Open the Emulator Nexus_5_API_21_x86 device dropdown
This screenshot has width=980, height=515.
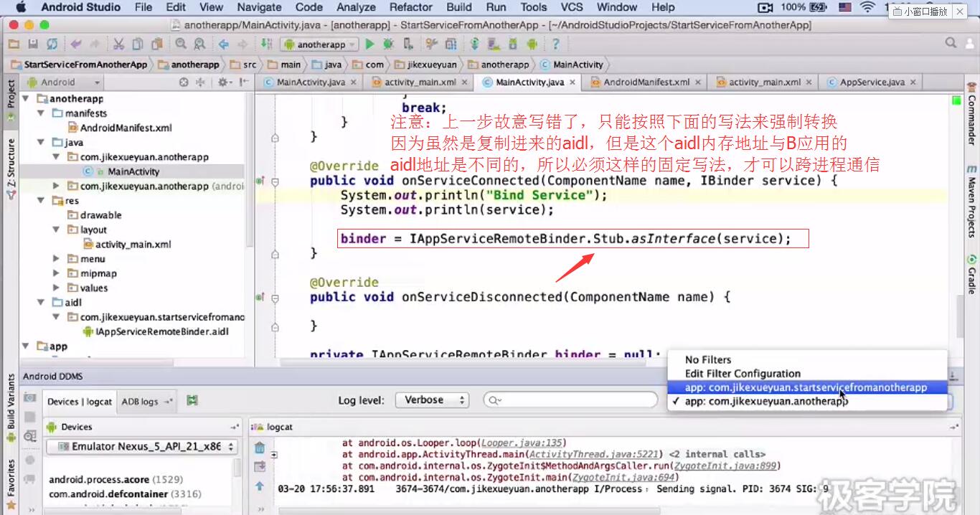(x=141, y=446)
